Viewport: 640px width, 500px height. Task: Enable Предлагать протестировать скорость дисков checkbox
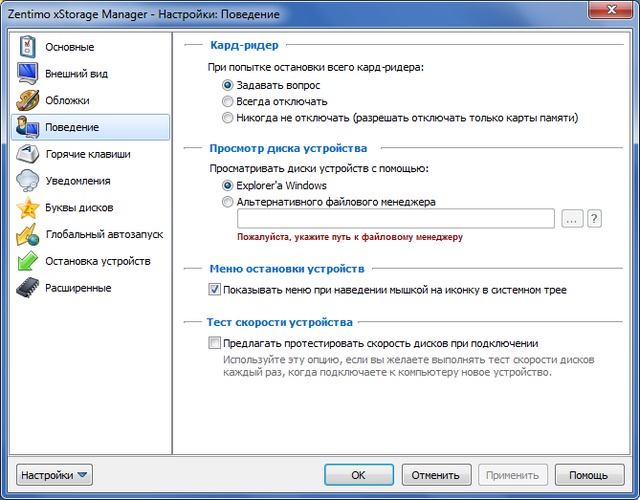tap(215, 343)
